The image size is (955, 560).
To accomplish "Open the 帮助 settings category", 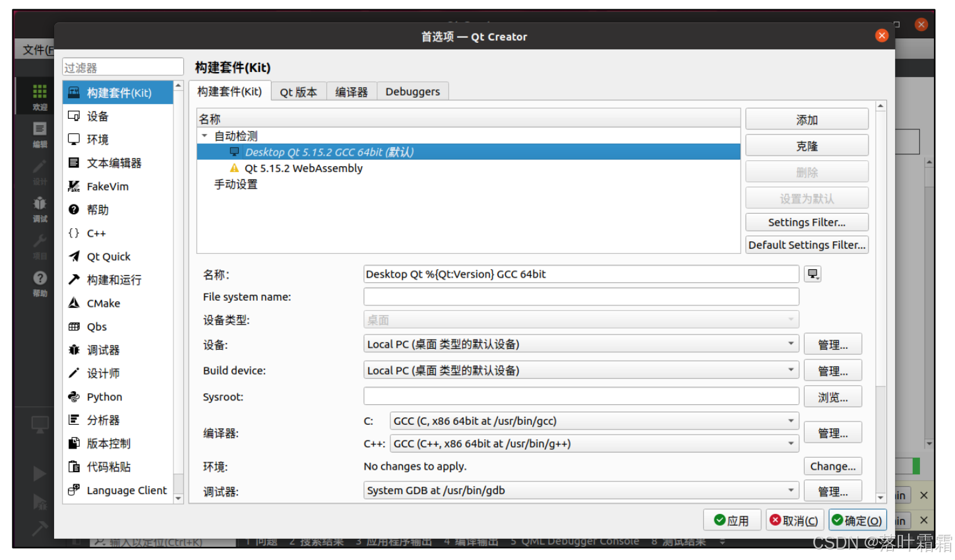I will (118, 210).
